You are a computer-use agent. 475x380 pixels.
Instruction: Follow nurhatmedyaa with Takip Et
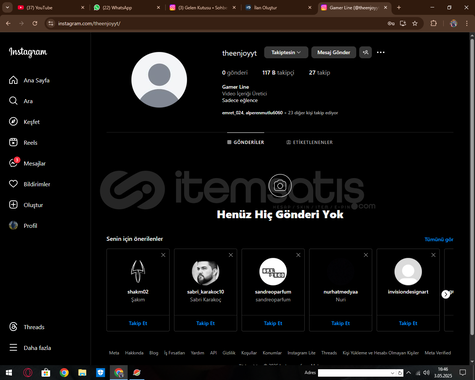click(341, 323)
